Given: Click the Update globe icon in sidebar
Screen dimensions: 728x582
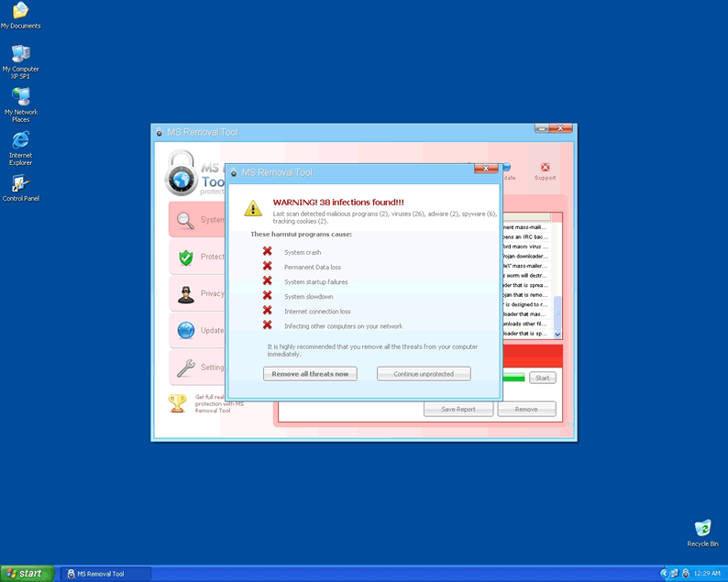Looking at the screenshot, I should [x=186, y=331].
